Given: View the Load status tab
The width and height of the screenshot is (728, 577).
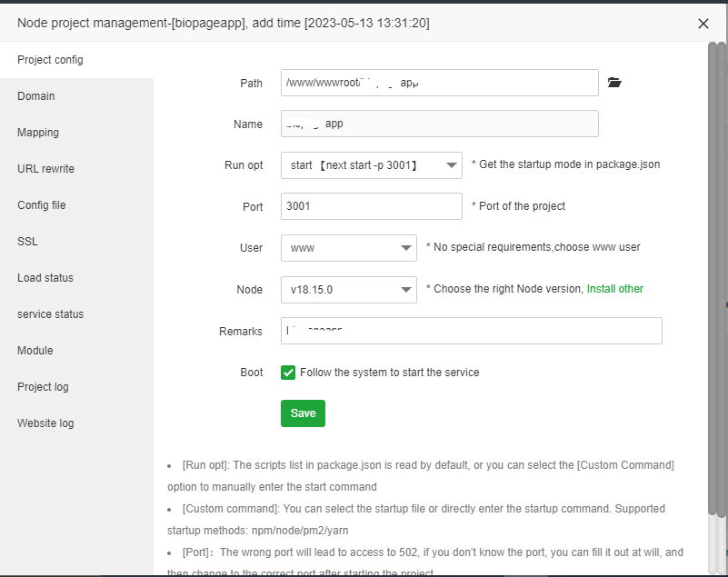Looking at the screenshot, I should pos(45,278).
